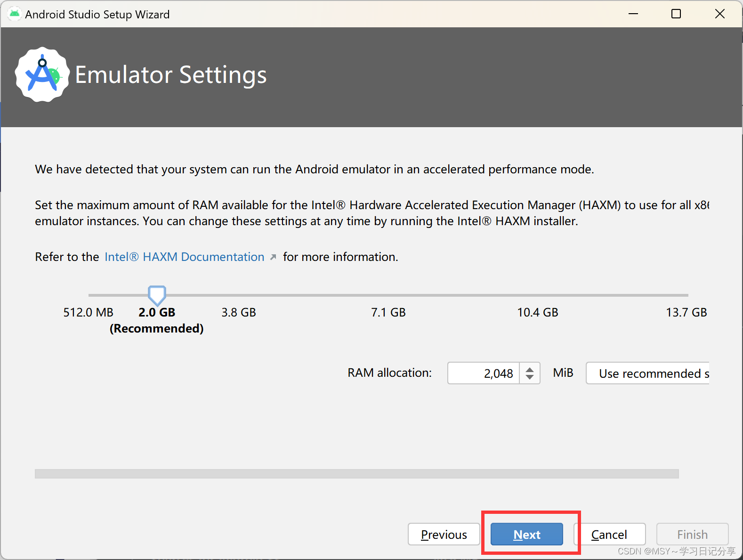Click the RAM allocation input field

pyautogui.click(x=484, y=373)
